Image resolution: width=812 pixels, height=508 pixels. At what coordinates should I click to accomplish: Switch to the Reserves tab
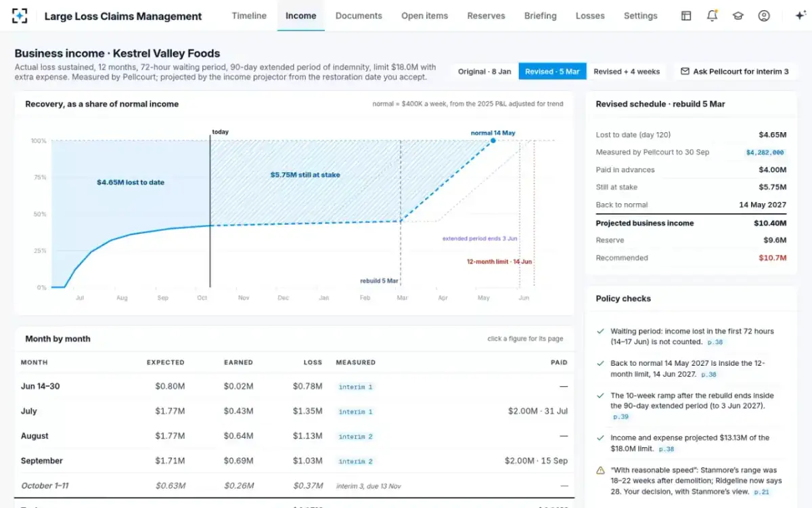tap(486, 16)
